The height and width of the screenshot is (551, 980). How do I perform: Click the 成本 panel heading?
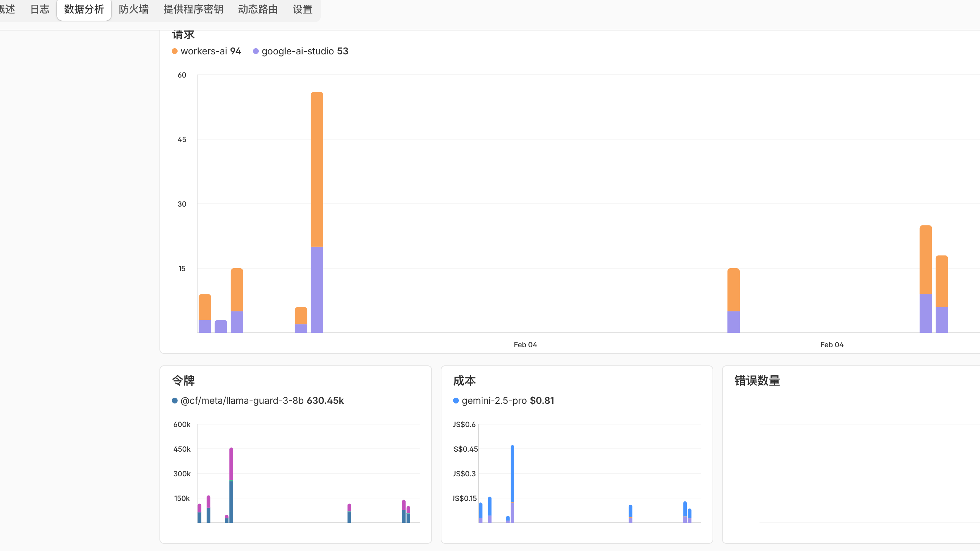click(x=464, y=381)
